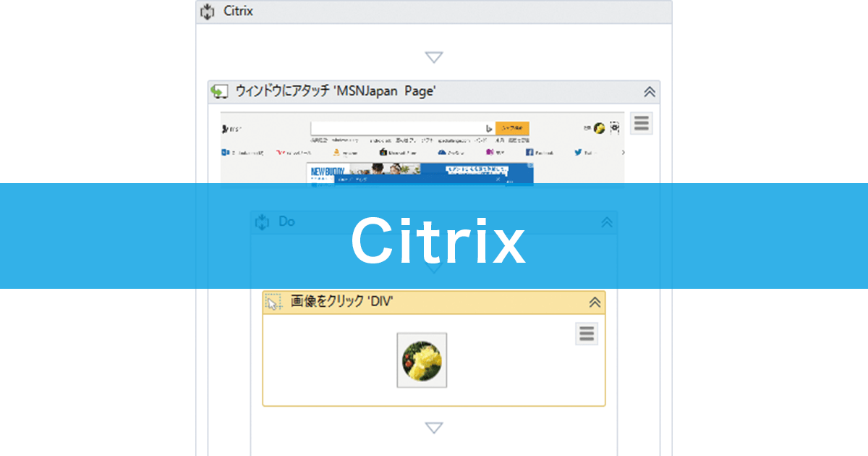Click the Citrix sequence icon

pos(208,12)
